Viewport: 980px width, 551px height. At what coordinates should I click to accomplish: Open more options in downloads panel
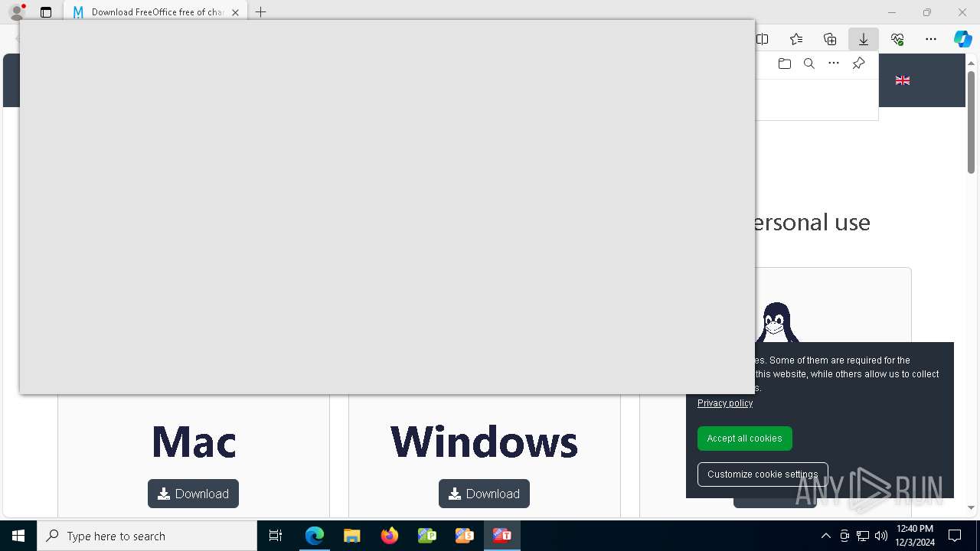[834, 64]
